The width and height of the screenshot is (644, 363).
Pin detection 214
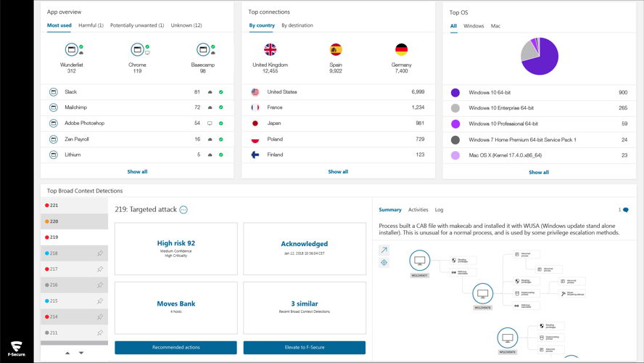click(x=100, y=317)
